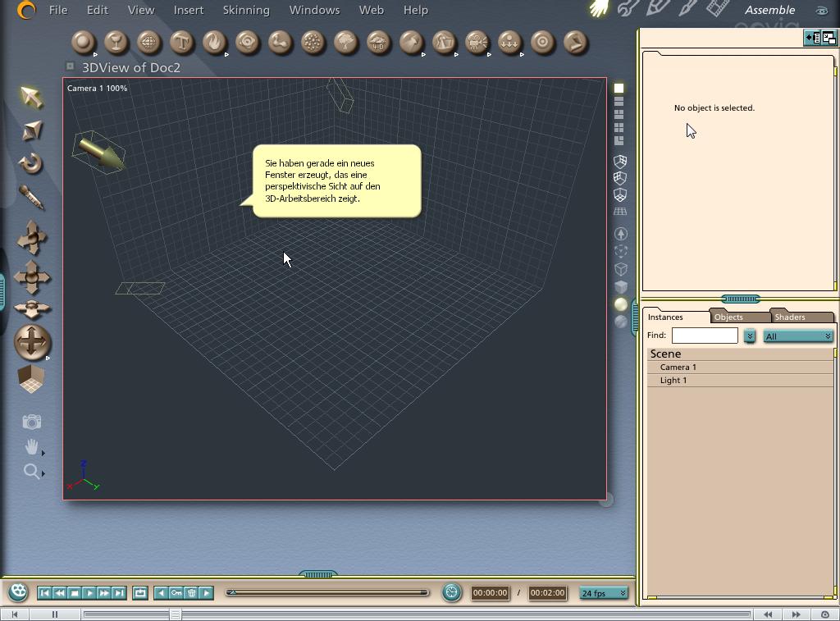This screenshot has width=840, height=621.
Task: Insert a fire primitive with flame icon
Action: click(x=214, y=42)
